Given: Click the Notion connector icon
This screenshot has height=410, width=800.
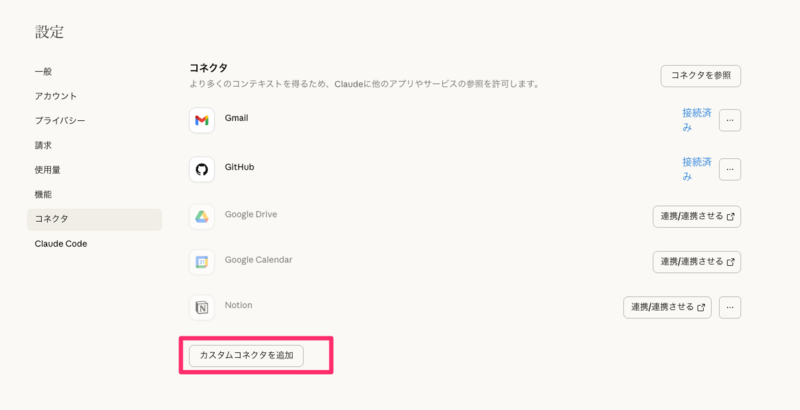Looking at the screenshot, I should tap(202, 307).
